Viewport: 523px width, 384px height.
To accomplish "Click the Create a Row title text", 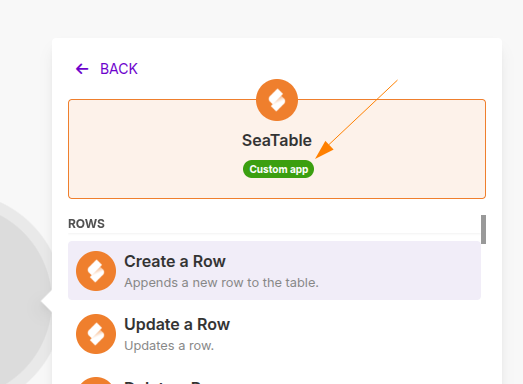I will (175, 261).
